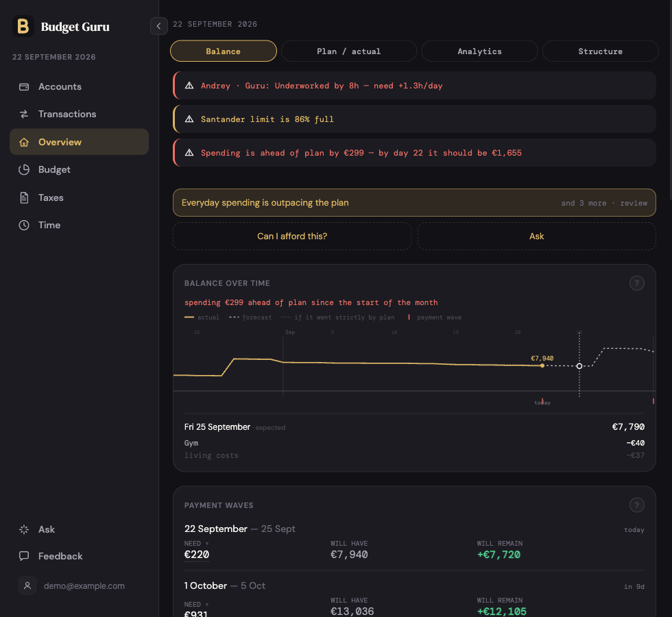Open help for Payment Waves
This screenshot has width=672, height=617.
point(637,505)
